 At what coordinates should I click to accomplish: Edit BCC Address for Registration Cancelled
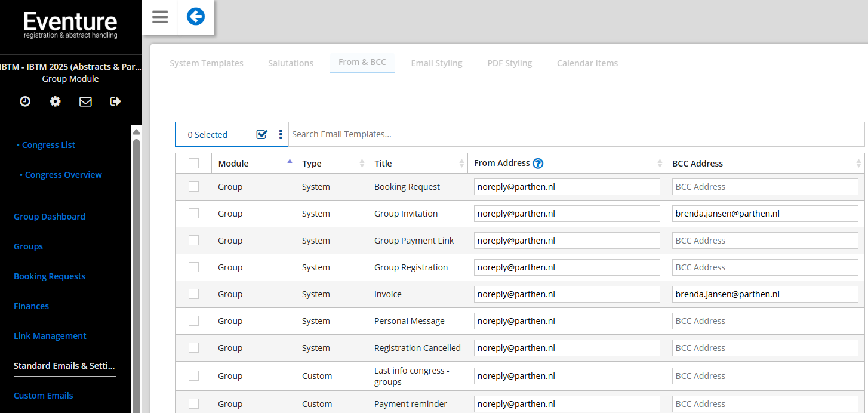765,348
